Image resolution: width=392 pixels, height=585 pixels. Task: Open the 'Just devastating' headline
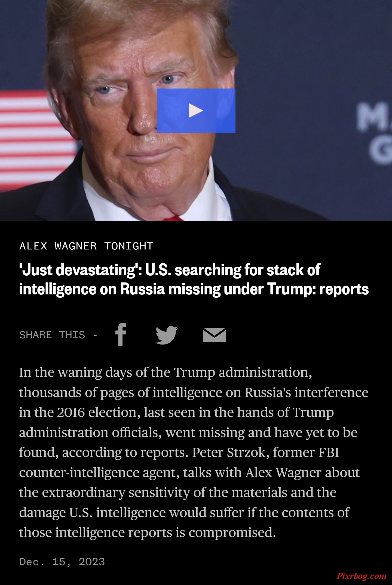(194, 279)
